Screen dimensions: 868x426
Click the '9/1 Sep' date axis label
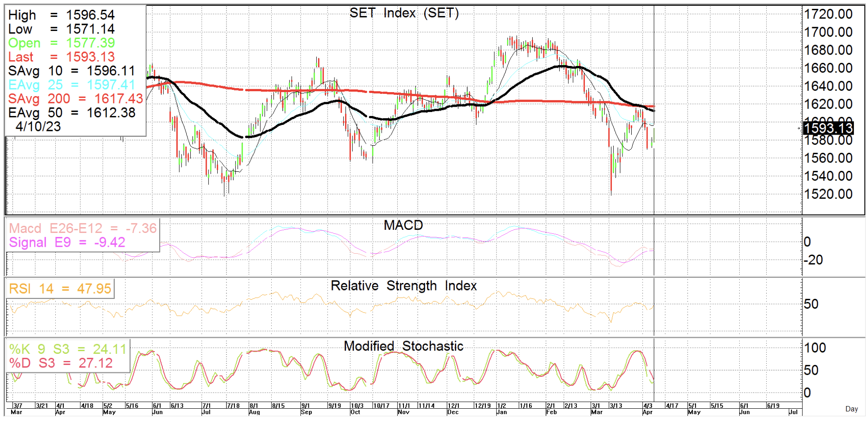point(306,409)
